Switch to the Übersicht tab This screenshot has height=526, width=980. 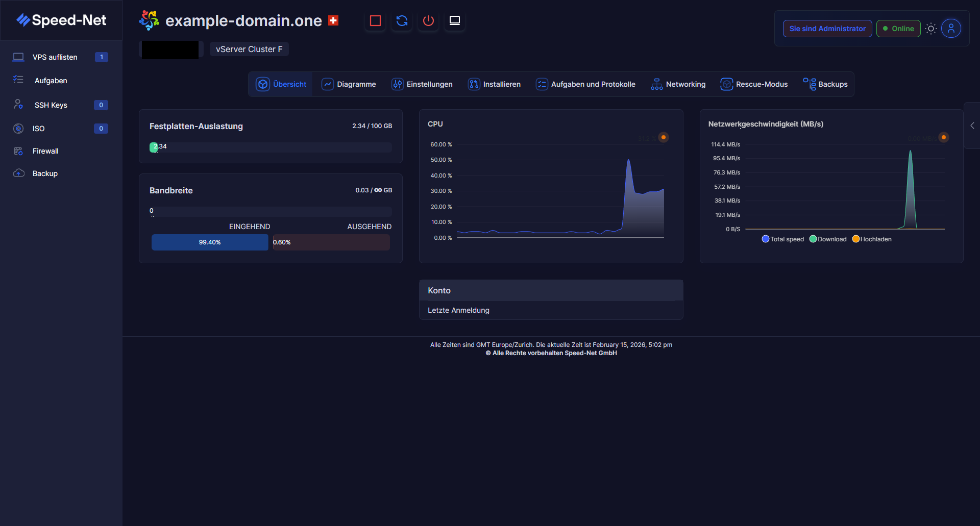click(281, 84)
